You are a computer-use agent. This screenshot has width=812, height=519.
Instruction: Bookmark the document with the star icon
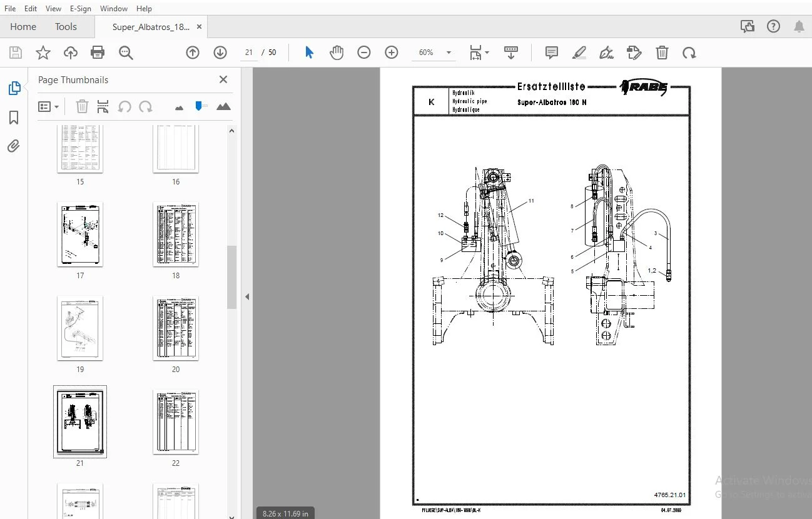43,53
